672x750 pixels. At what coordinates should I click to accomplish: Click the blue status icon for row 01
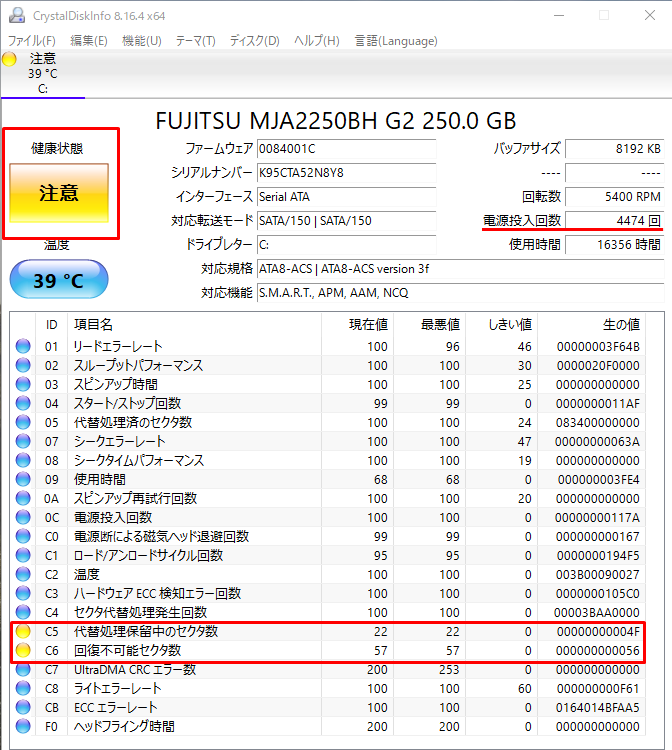[23, 346]
